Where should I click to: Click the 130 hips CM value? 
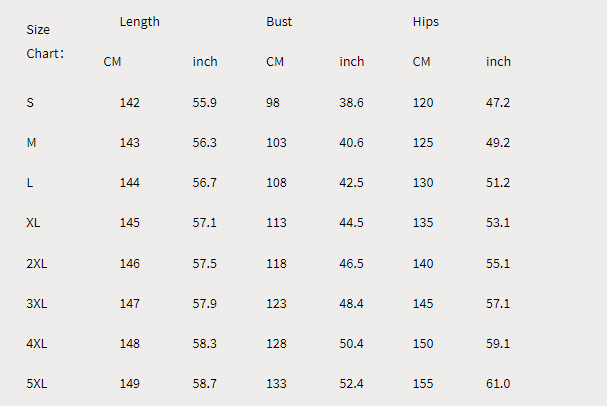coord(423,183)
